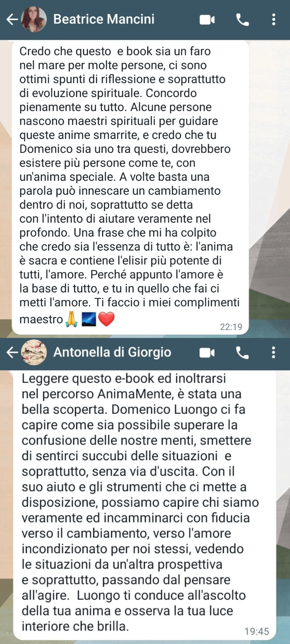Image resolution: width=290 pixels, height=644 pixels.
Task: Open more options in Beatrice Mancini's chat
Action: (274, 19)
